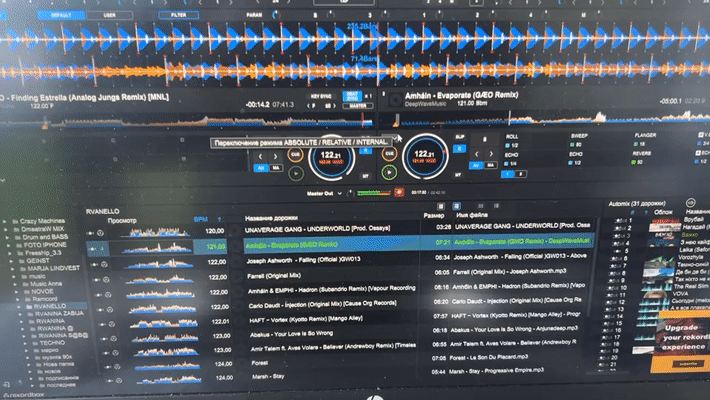
Task: Expand the Music Anna folder
Action: pos(16,284)
